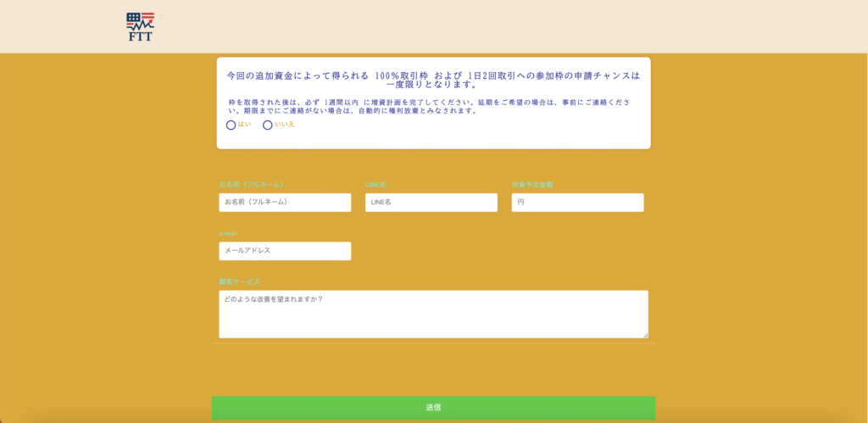Click the 顧客サービス feedback textarea
Screen dimensions: 868x423
(433, 314)
